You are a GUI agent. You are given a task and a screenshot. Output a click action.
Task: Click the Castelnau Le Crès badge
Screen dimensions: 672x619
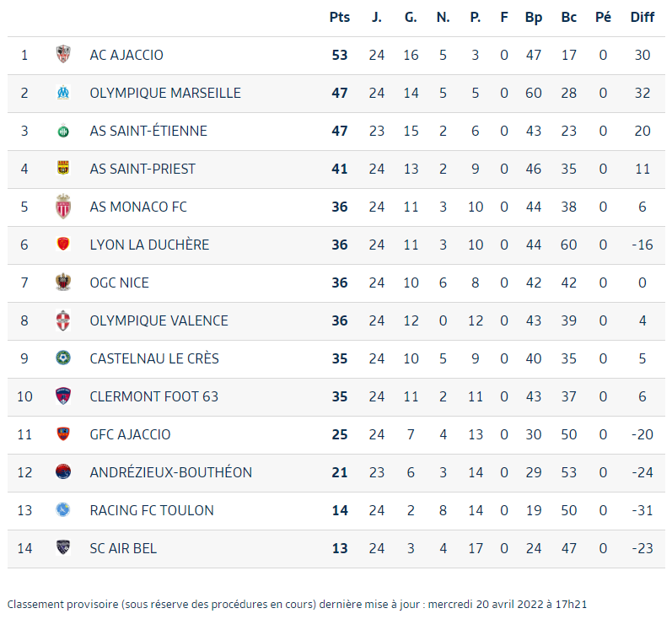[x=63, y=358]
